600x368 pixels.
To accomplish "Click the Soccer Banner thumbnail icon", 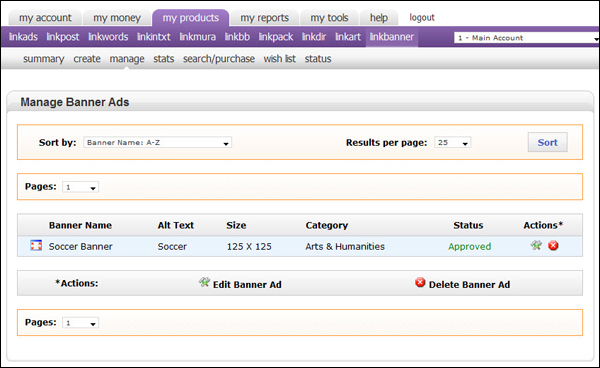I will 36,245.
